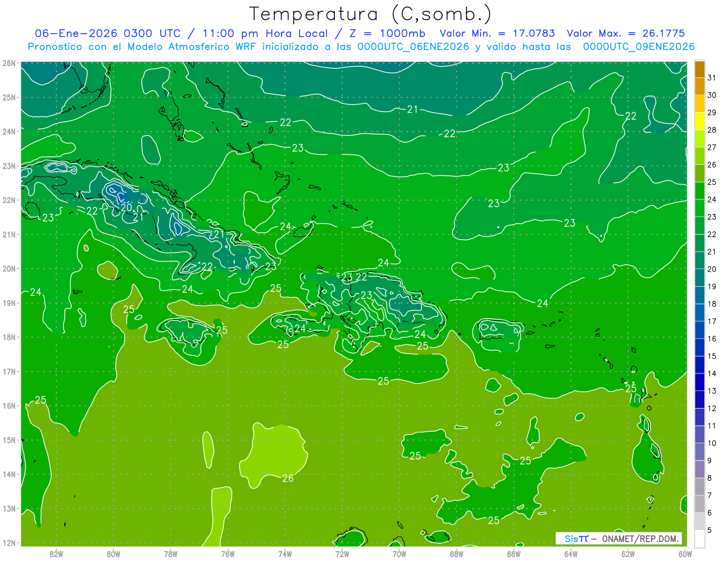The height and width of the screenshot is (562, 728).
Task: Click the "14N" latitude axis label
Action: [x=9, y=474]
